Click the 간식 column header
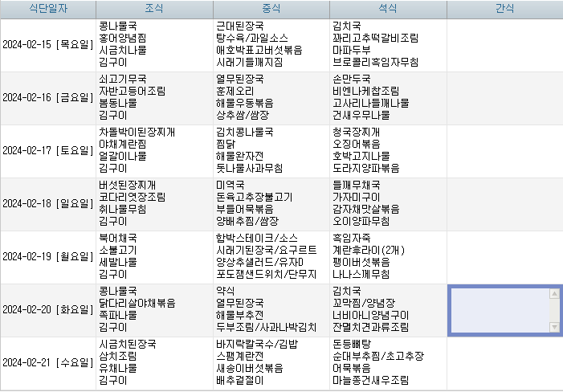Viewport: 563px width, 392px height. click(x=505, y=9)
